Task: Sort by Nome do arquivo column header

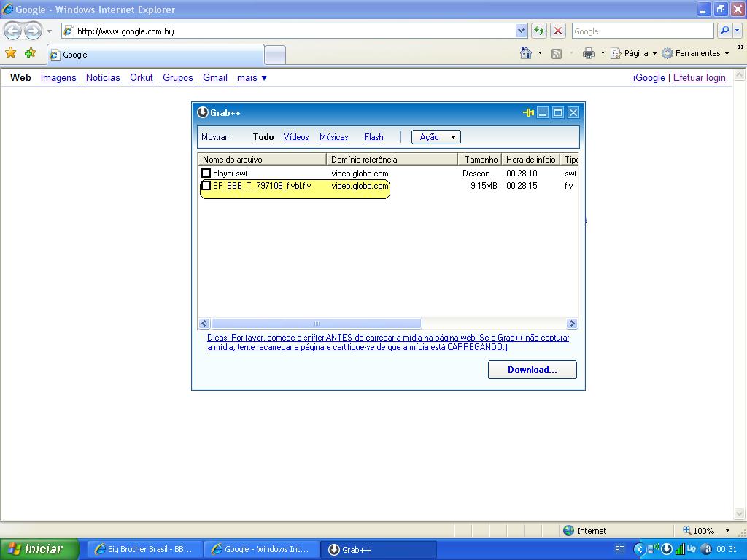Action: (263, 160)
